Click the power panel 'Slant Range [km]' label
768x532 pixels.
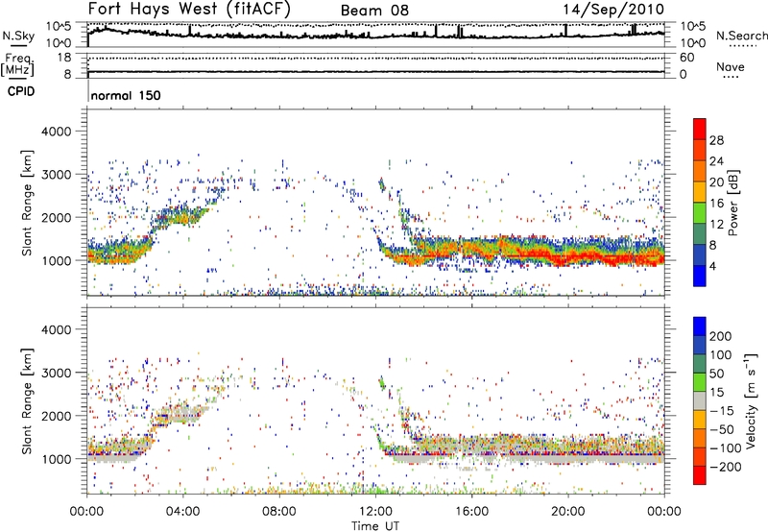[x=27, y=203]
